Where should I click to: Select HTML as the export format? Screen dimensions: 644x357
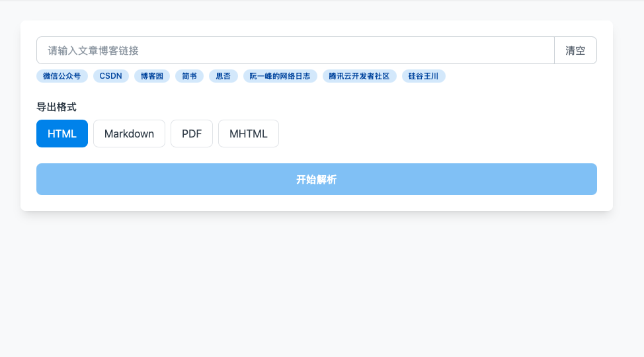(62, 134)
